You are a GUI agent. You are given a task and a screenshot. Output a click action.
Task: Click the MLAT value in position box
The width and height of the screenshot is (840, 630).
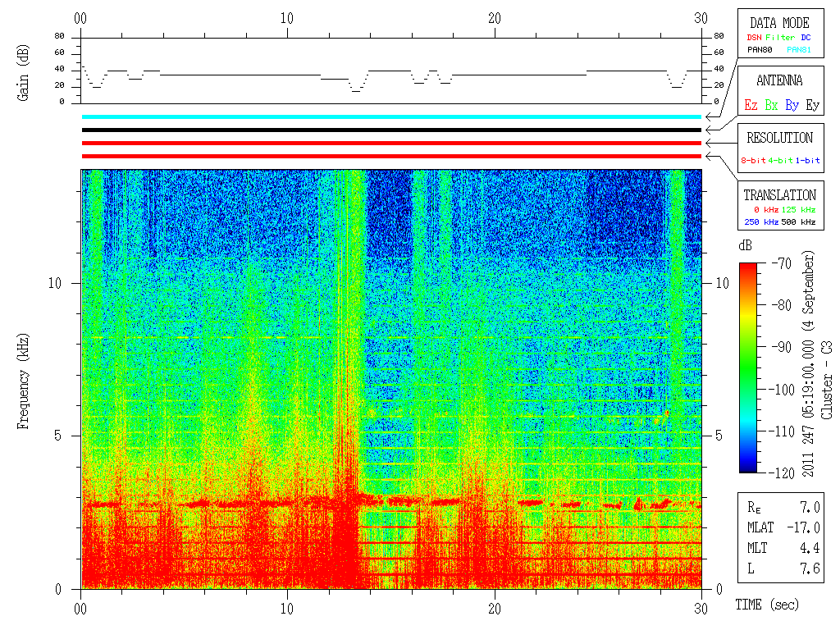(804, 527)
